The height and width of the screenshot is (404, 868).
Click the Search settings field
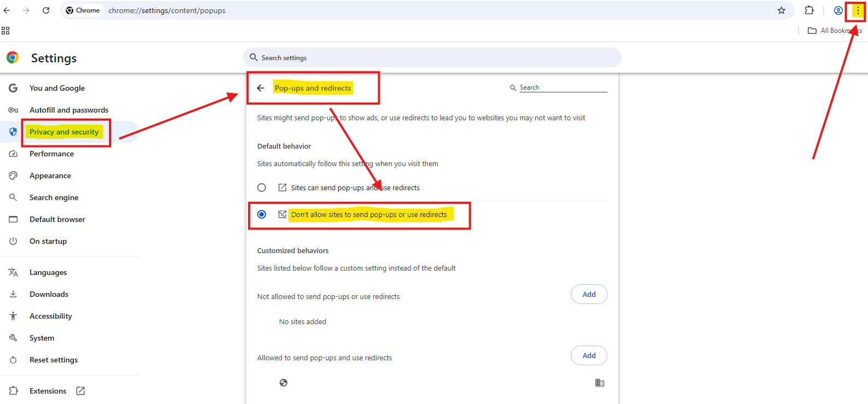click(432, 57)
